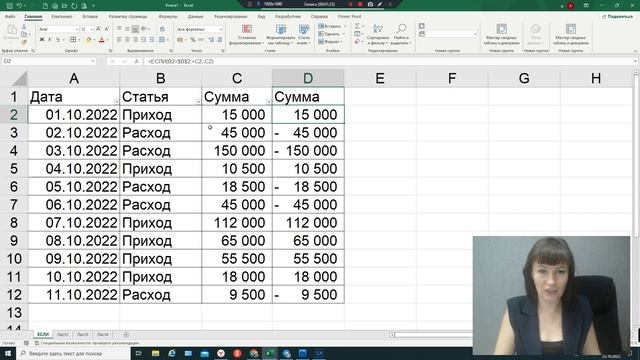Click Delete cells button
Screen dimensions: 640x360
(x=331, y=34)
